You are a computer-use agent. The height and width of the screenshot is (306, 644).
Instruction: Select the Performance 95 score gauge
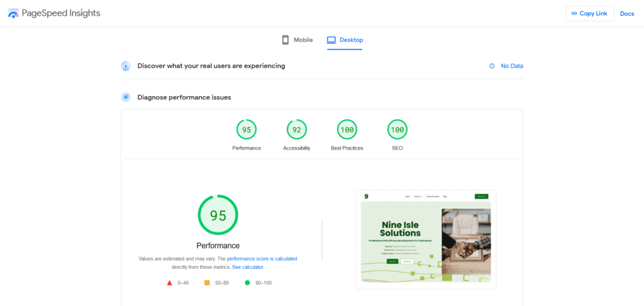point(247,130)
